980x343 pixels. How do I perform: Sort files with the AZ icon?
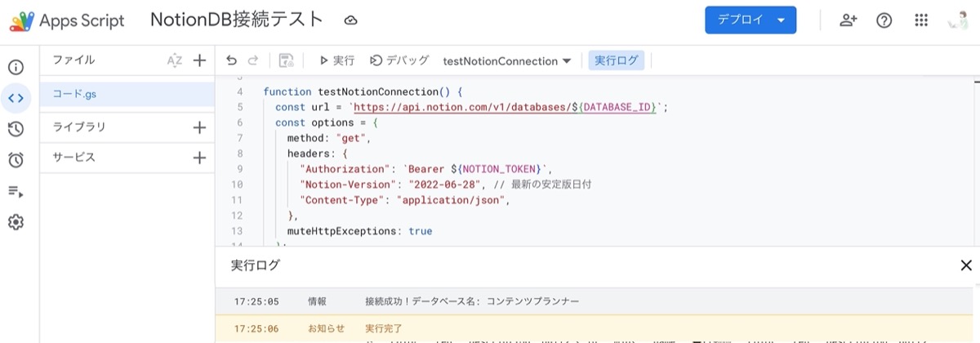(x=174, y=60)
